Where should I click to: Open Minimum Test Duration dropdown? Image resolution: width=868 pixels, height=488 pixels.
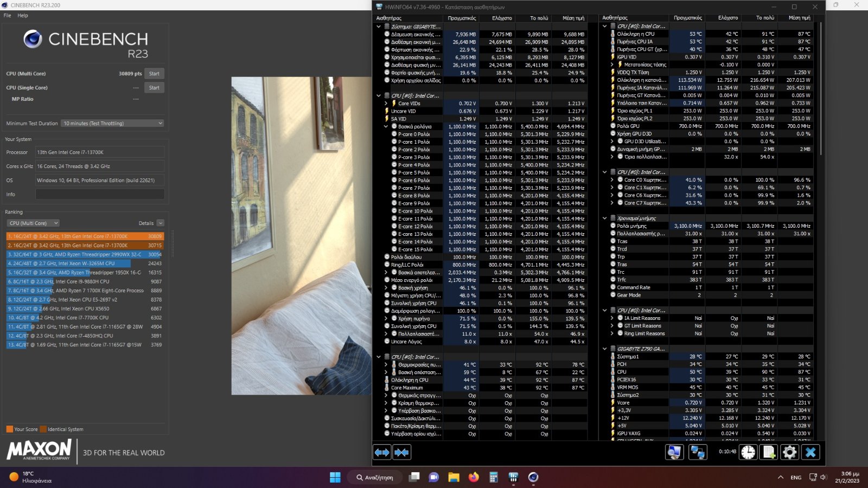(x=112, y=123)
